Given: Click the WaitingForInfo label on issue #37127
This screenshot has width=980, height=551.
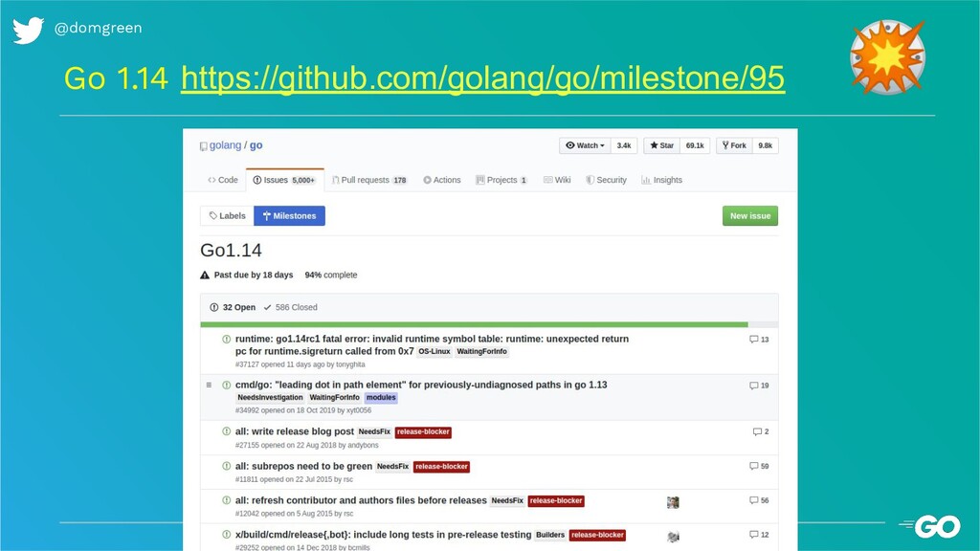Looking at the screenshot, I should pos(482,352).
